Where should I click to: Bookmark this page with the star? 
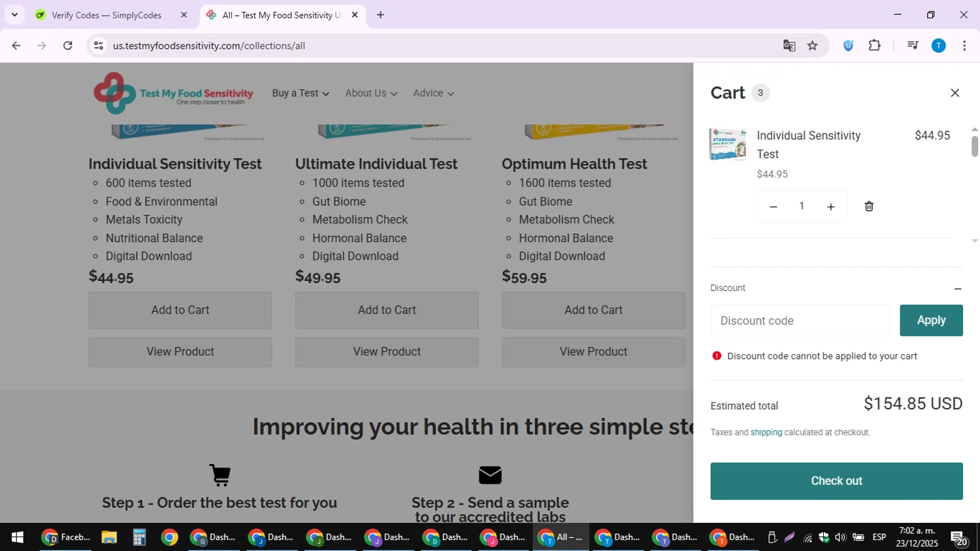[813, 46]
